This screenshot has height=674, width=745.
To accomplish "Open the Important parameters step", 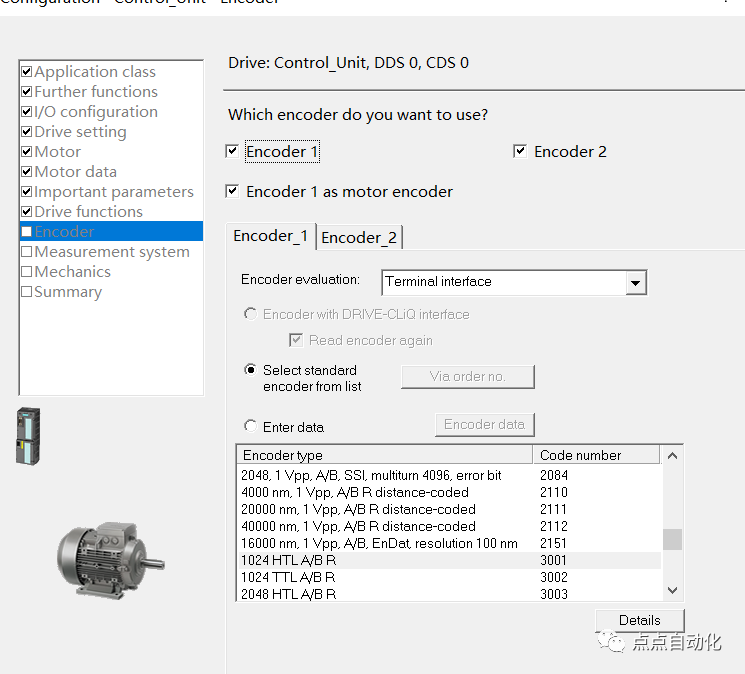I will point(114,191).
